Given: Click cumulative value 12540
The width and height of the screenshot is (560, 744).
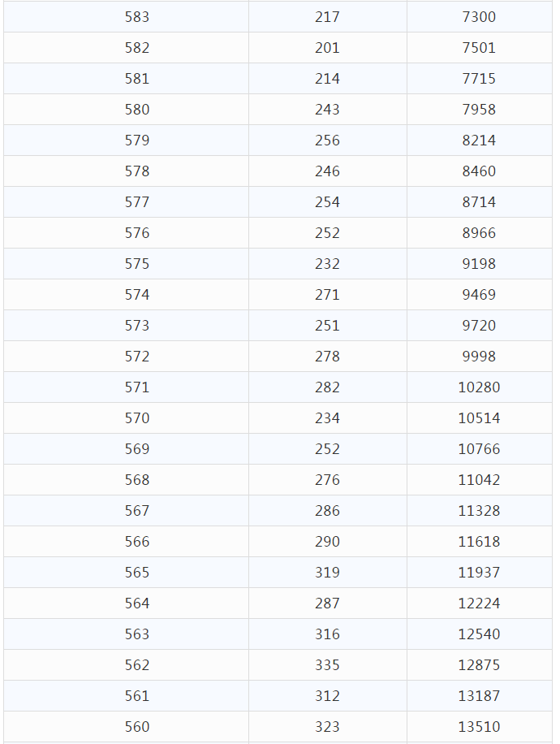Looking at the screenshot, I should tap(479, 634).
